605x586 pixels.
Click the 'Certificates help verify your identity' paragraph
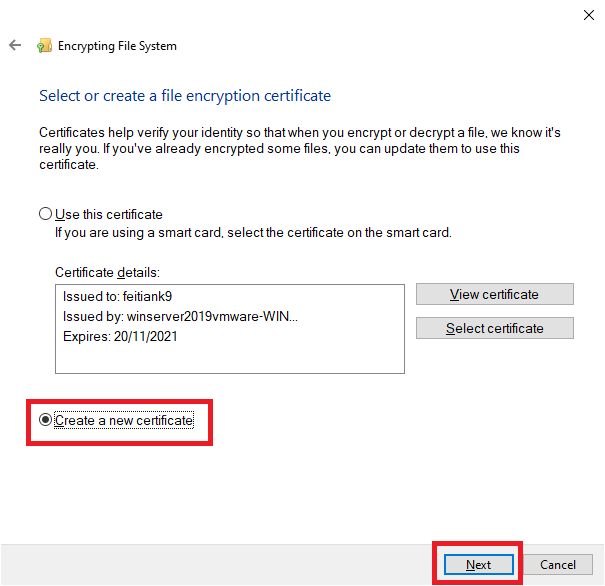click(300, 149)
